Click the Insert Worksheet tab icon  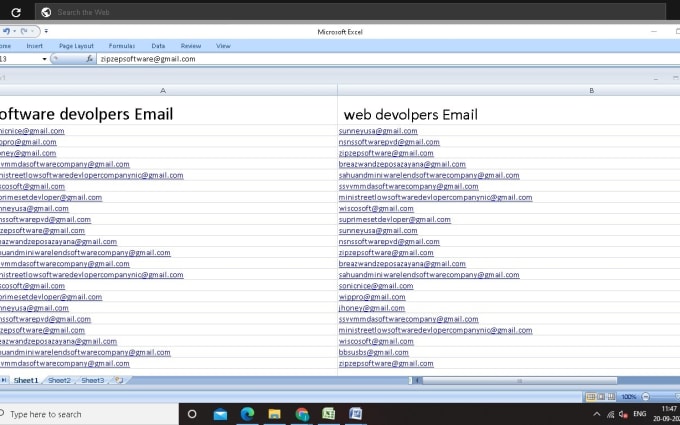pyautogui.click(x=119, y=380)
